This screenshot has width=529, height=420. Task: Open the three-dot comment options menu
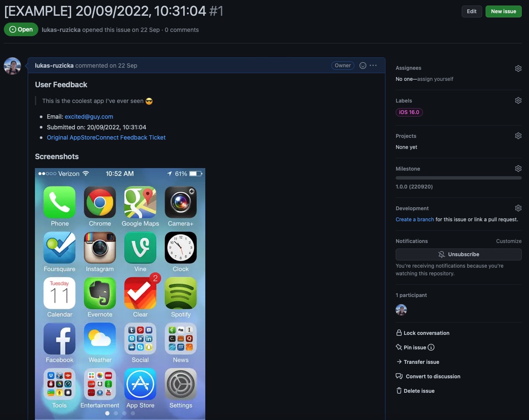point(373,66)
